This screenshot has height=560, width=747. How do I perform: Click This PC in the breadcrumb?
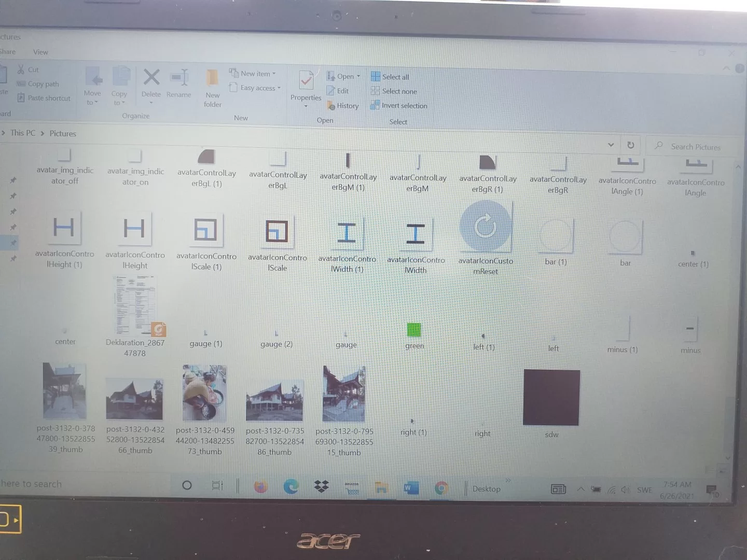tap(23, 133)
